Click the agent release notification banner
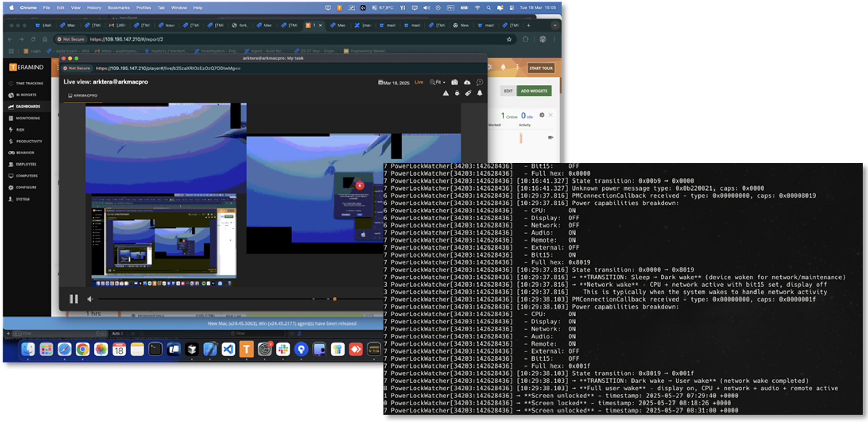This screenshot has width=868, height=422. click(x=282, y=323)
